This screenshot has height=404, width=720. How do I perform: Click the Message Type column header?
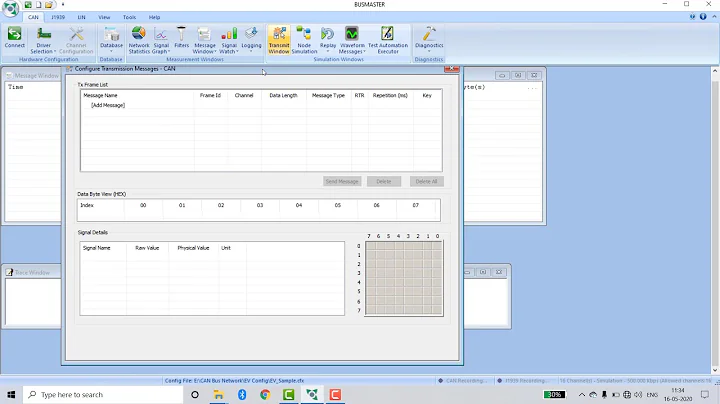[x=328, y=95]
